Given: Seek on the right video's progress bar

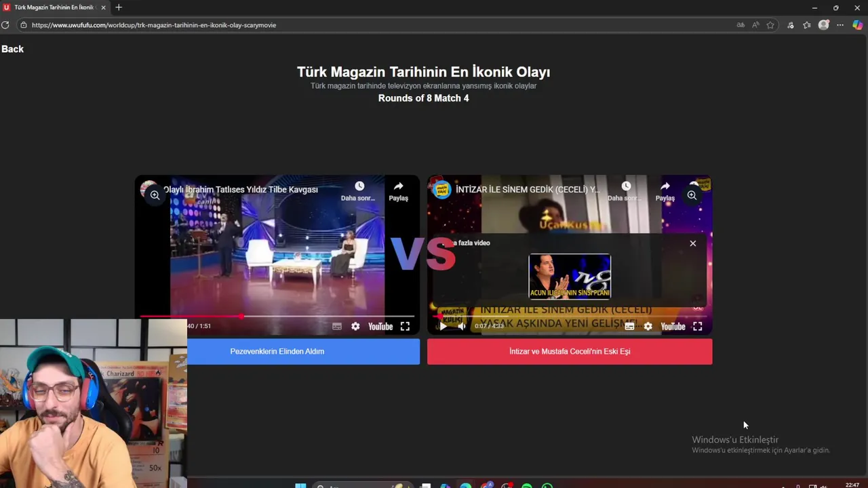Looking at the screenshot, I should point(570,316).
